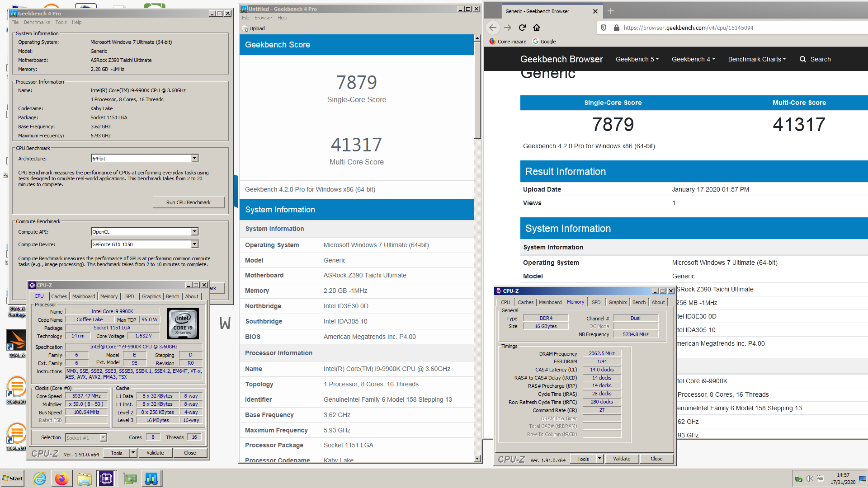Click the 41317 Multi-Core Score in browser
This screenshot has height=488, width=868.
pyautogui.click(x=799, y=125)
